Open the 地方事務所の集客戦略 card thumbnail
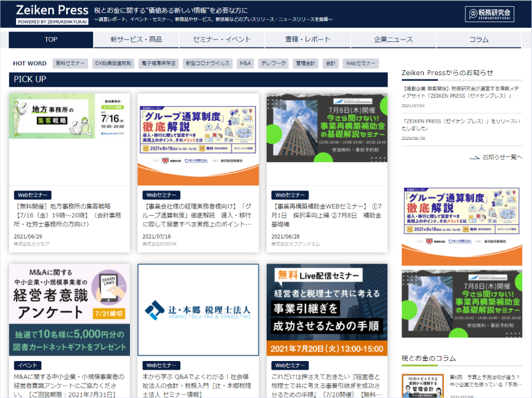Image resolution: width=532 pixels, height=398 pixels. pyautogui.click(x=70, y=116)
